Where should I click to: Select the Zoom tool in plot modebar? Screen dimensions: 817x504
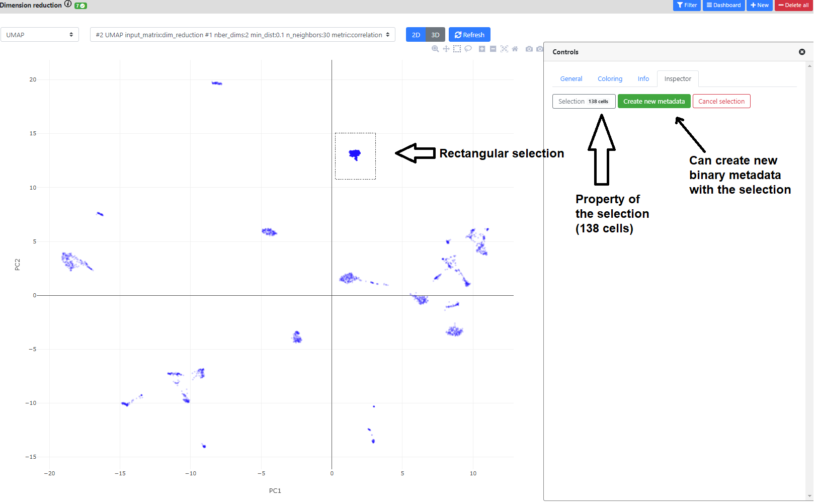(x=435, y=49)
